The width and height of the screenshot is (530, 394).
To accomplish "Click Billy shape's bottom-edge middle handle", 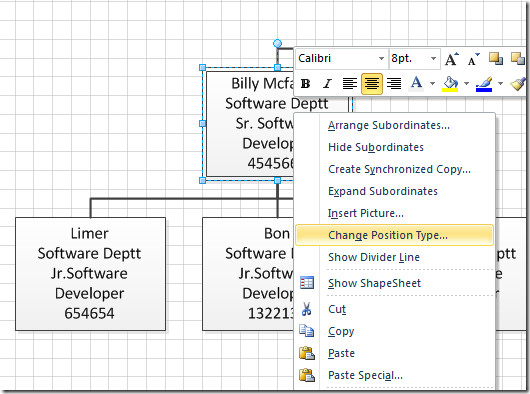I will [x=277, y=180].
